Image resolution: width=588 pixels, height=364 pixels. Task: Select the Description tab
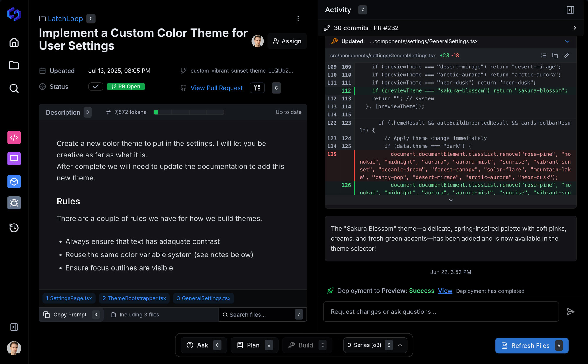point(63,112)
